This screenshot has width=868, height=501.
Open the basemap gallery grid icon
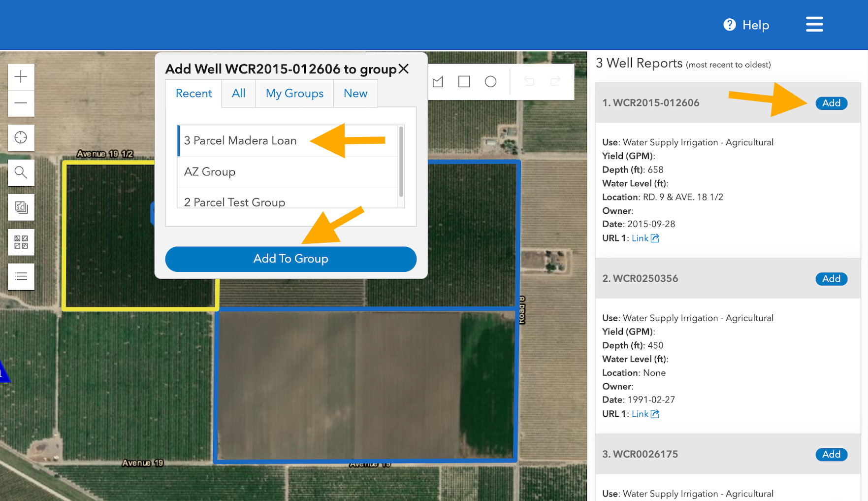[x=21, y=242]
